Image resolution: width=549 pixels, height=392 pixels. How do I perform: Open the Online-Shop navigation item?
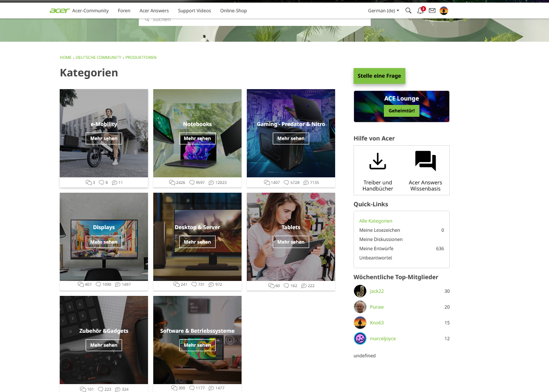[234, 11]
